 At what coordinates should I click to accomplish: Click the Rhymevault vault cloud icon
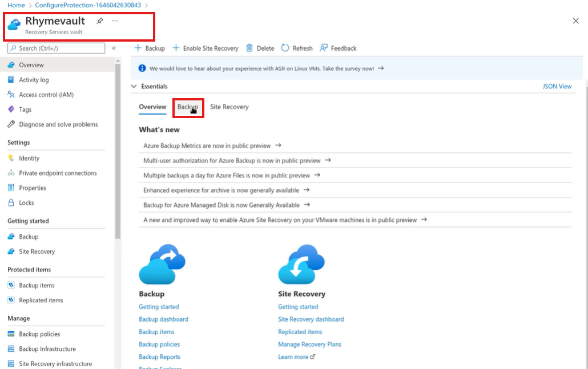[14, 25]
